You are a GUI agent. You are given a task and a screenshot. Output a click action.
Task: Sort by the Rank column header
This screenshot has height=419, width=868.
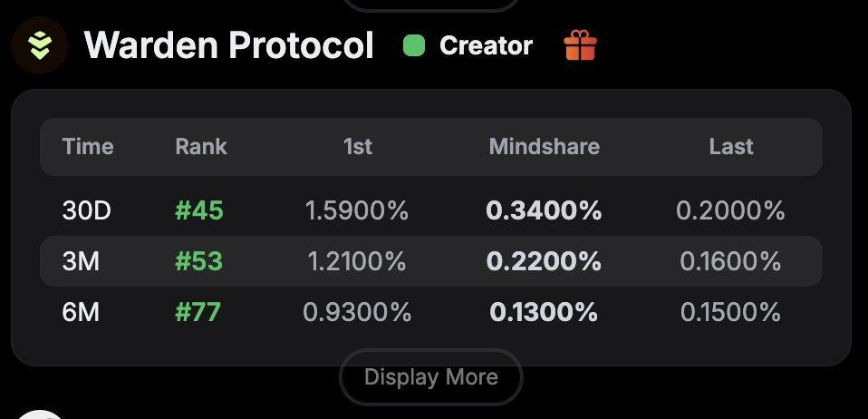tap(201, 147)
